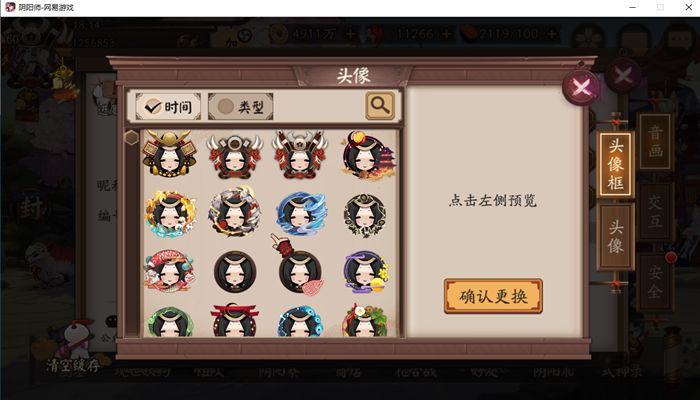
Task: Select the golden samurai helmet frame
Action: click(x=169, y=154)
